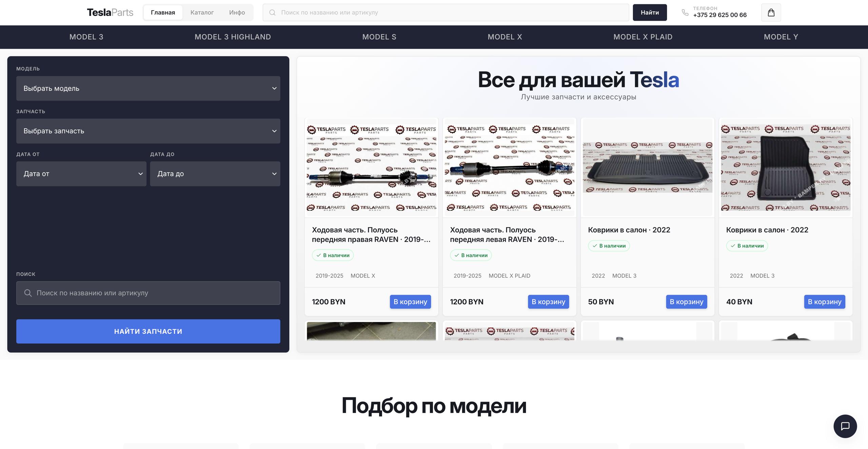Screen dimensions: 868x449
Task: Open the 40 BYN floor mat photo
Action: 786,168
